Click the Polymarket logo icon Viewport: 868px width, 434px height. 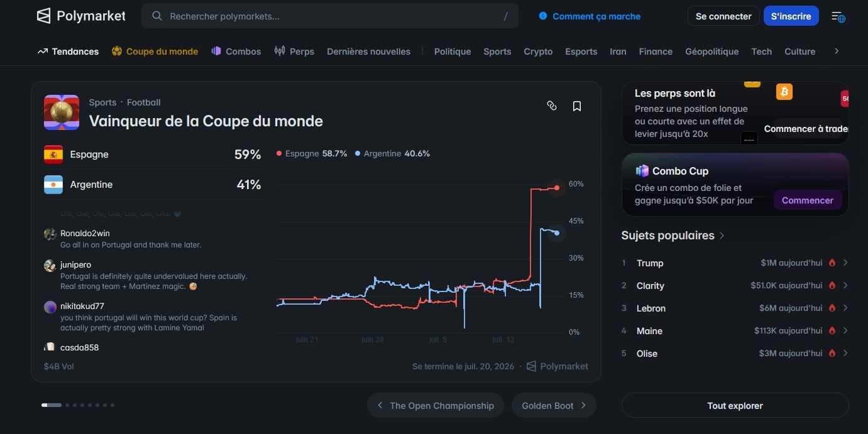click(43, 16)
